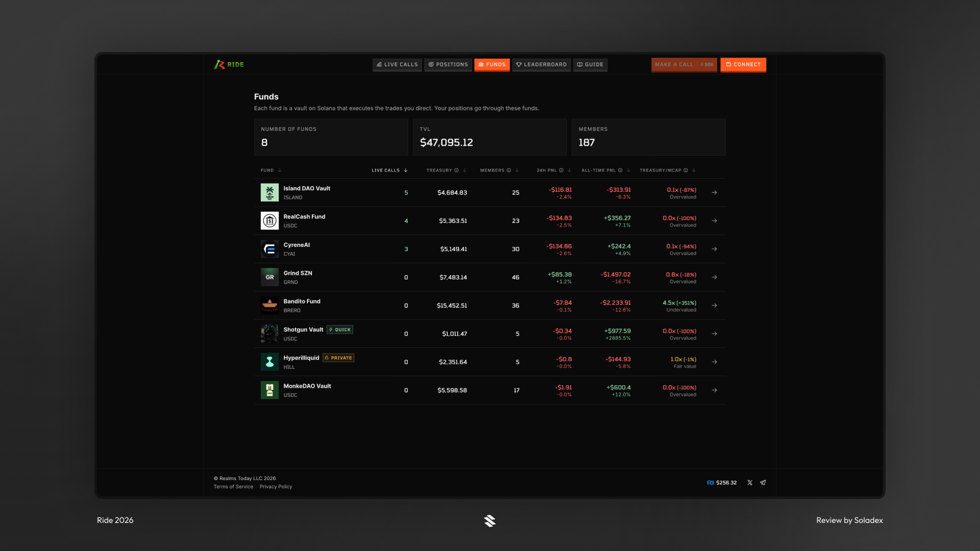Sort by Treasury column arrow
980x551 pixels.
(x=464, y=170)
